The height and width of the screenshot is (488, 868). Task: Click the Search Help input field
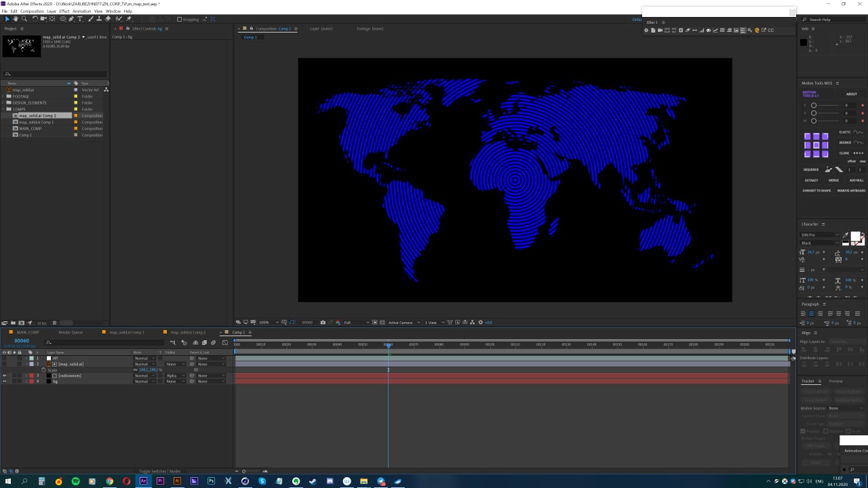pyautogui.click(x=834, y=20)
